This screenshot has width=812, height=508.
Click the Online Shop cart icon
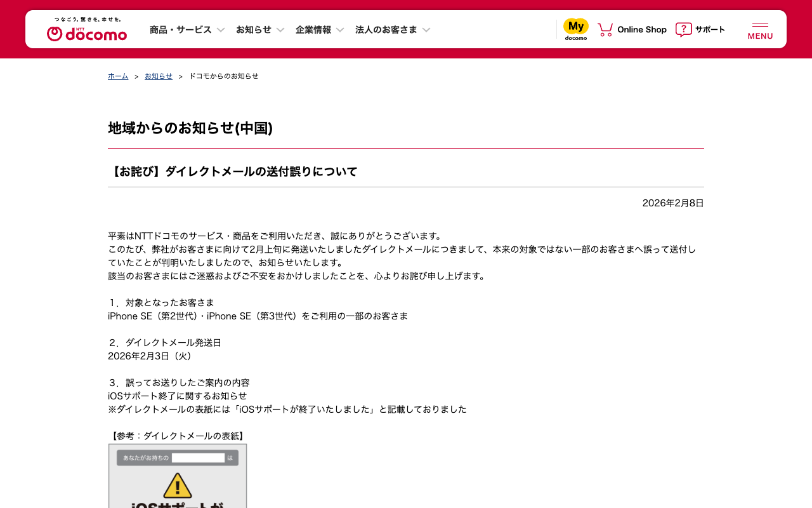[x=605, y=29]
